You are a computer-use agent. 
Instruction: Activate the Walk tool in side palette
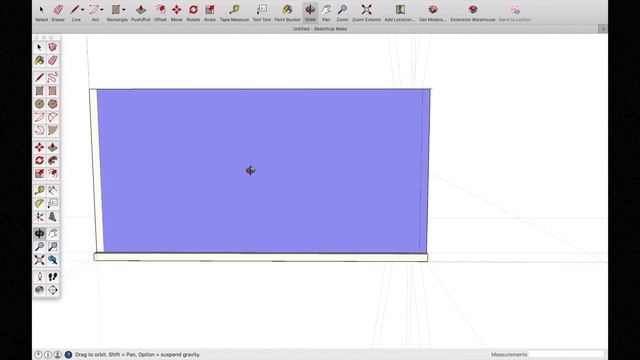(52, 277)
